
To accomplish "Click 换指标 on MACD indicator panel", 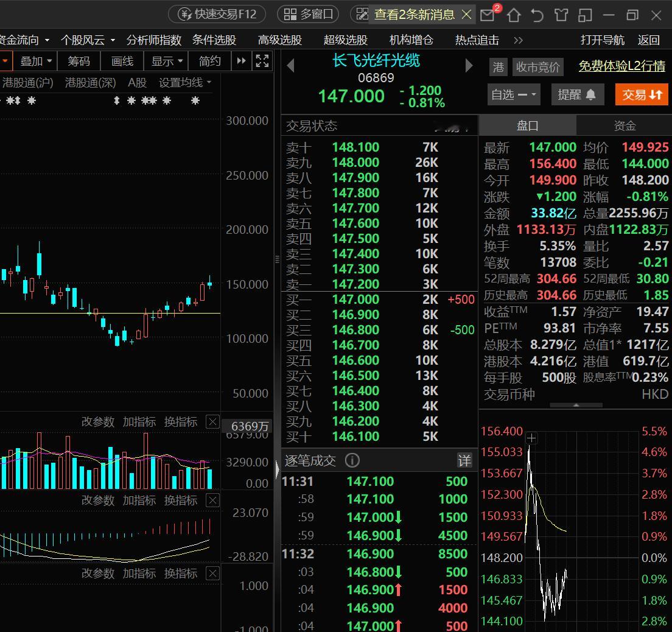I will tap(181, 500).
